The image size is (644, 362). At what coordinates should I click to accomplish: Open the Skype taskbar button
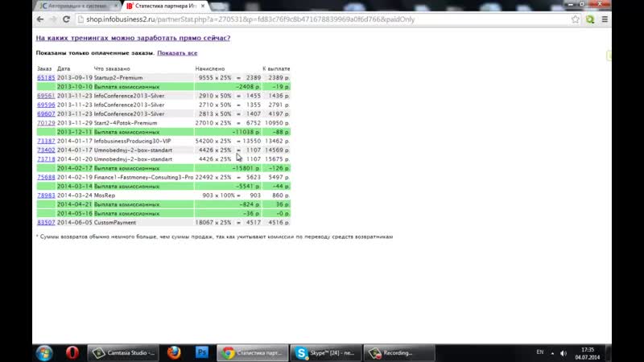pyautogui.click(x=326, y=352)
